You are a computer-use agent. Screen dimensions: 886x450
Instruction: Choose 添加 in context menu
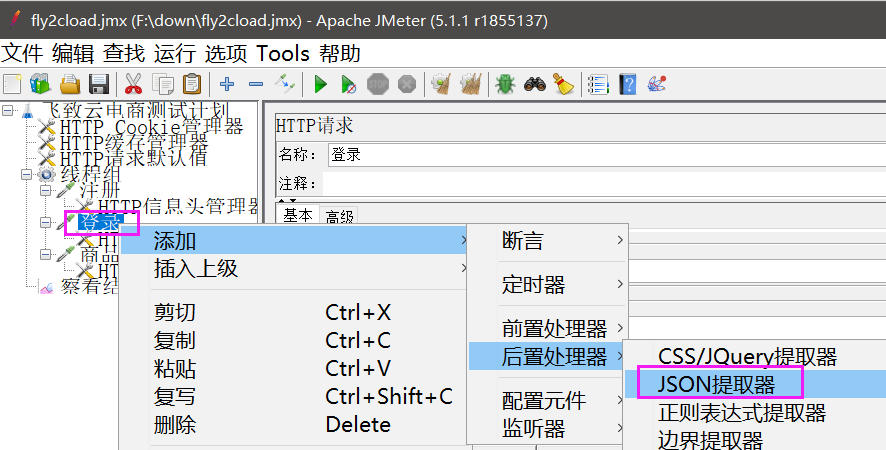[x=294, y=240]
